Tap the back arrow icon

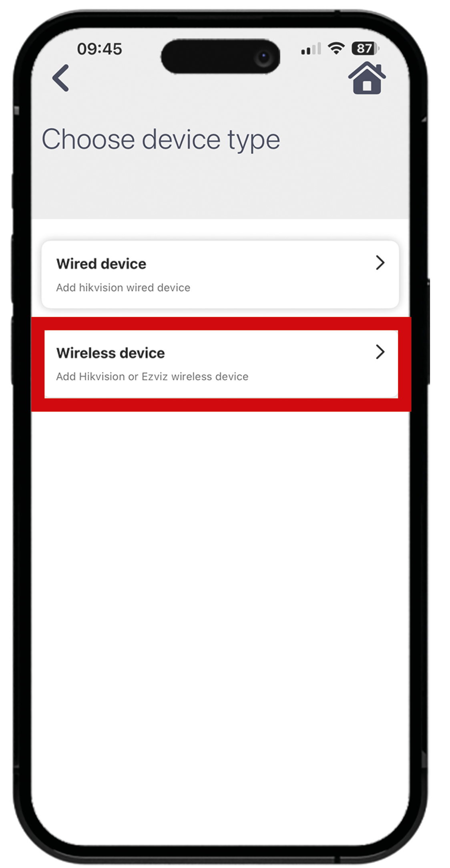coord(61,78)
